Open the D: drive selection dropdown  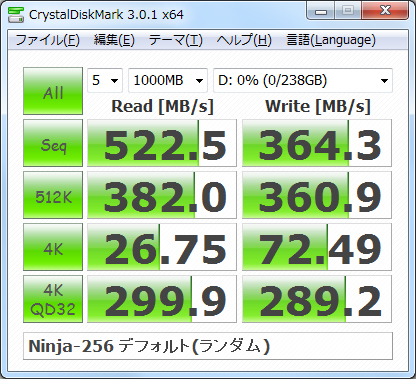(303, 80)
